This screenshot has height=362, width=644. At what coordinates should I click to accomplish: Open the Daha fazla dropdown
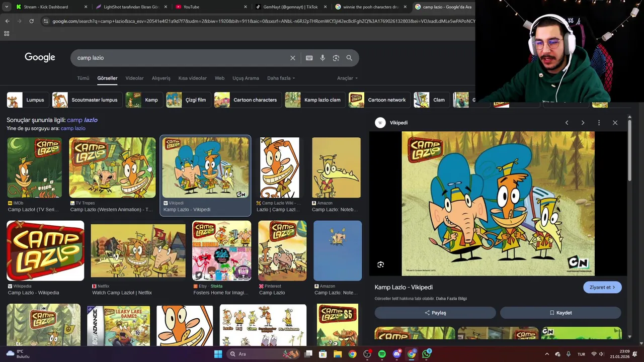pyautogui.click(x=281, y=78)
